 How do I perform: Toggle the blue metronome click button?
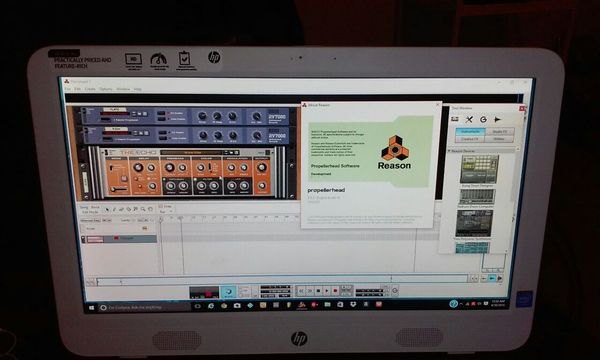(228, 292)
